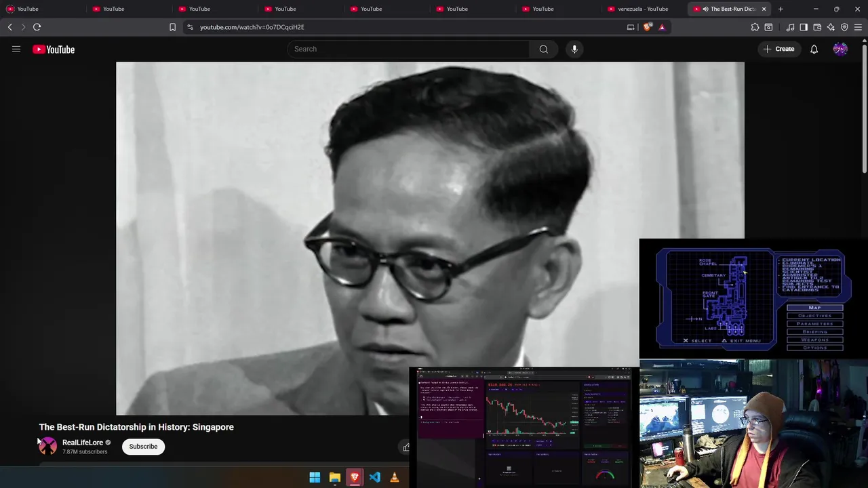Select 'Map' in the game overlay menu
This screenshot has width=868, height=488.
814,308
